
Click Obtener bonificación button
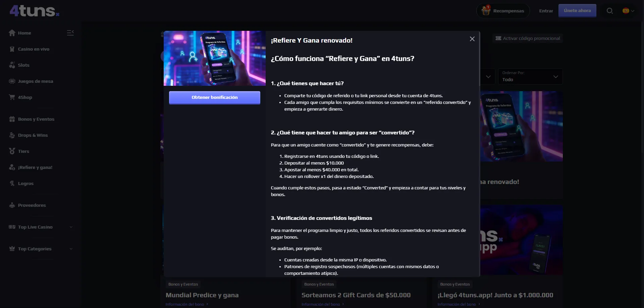pos(215,98)
